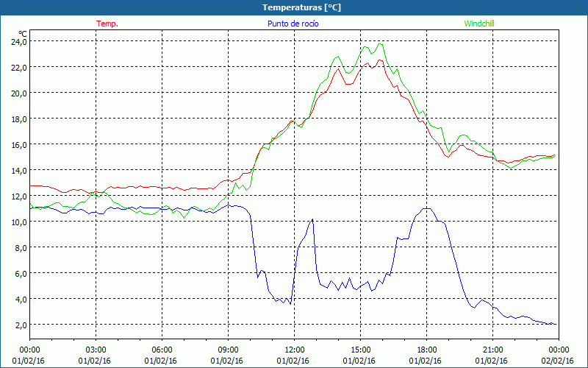Click the red Temp. legend label
Screen dimensions: 588x368
[107, 24]
